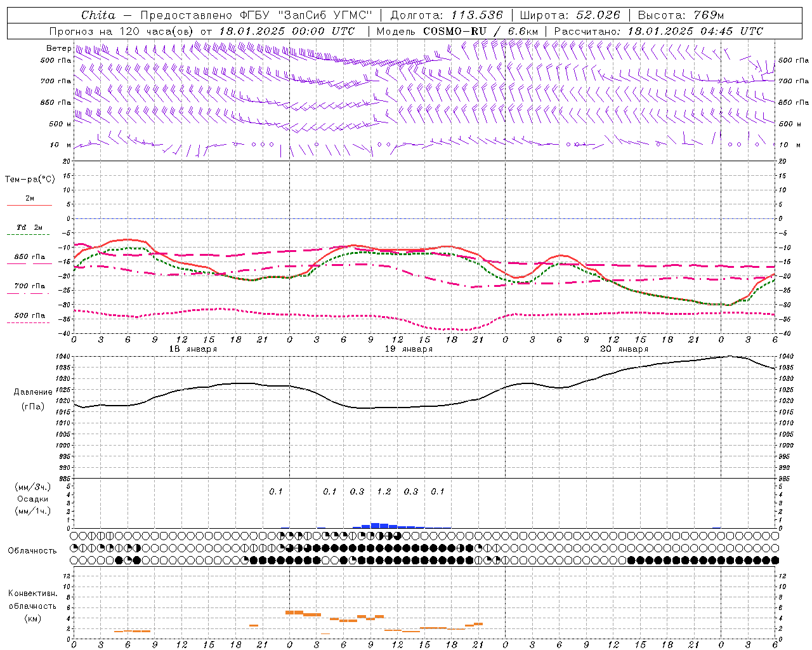Click the 'Ветер' wind panel label

tap(58, 48)
